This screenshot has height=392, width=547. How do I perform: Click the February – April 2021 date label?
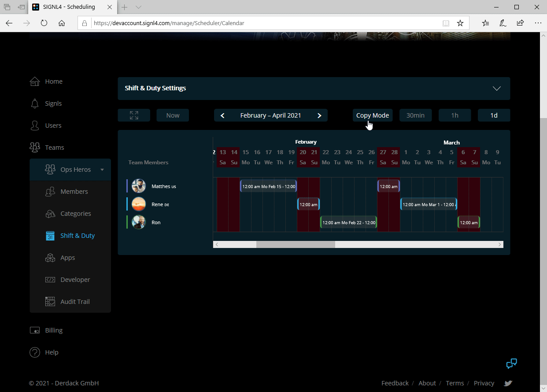271,115
